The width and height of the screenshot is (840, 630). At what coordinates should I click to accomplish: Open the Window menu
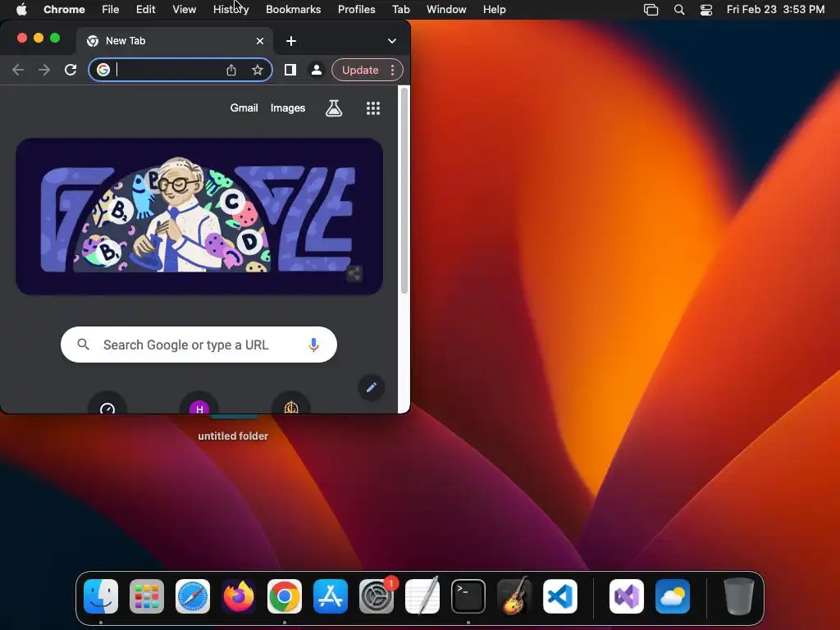(447, 10)
